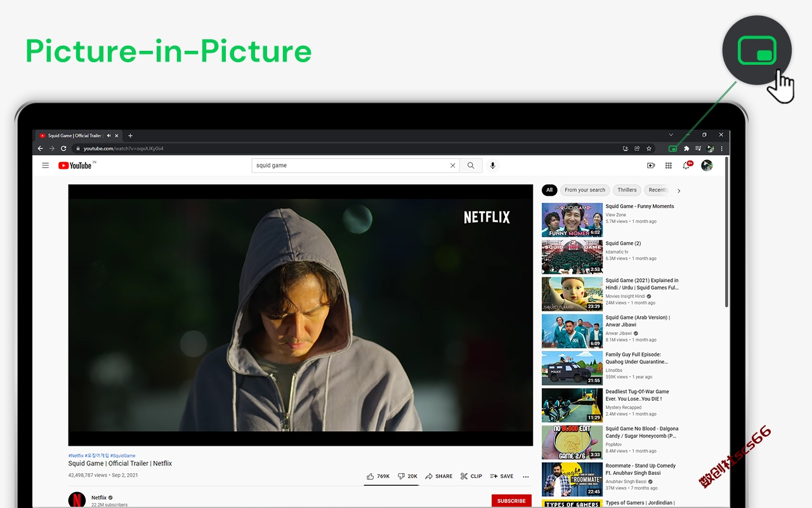This screenshot has width=812, height=508.
Task: Open the Chrome three-dot menu
Action: click(721, 149)
